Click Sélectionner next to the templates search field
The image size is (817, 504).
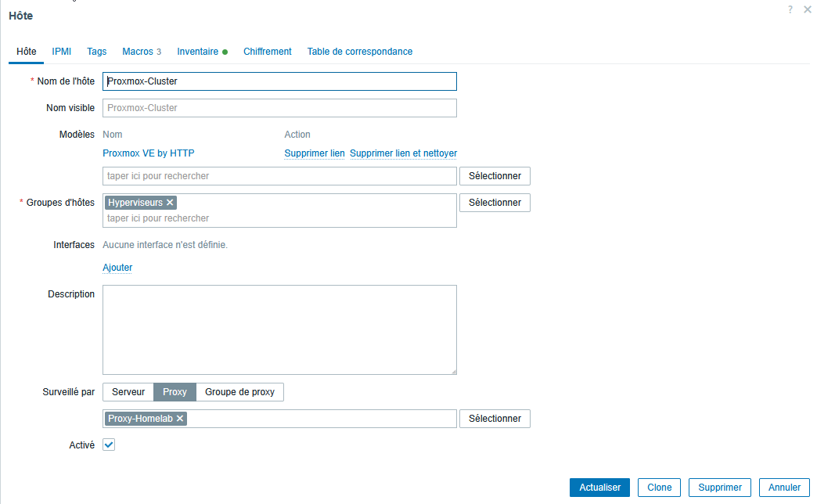495,175
